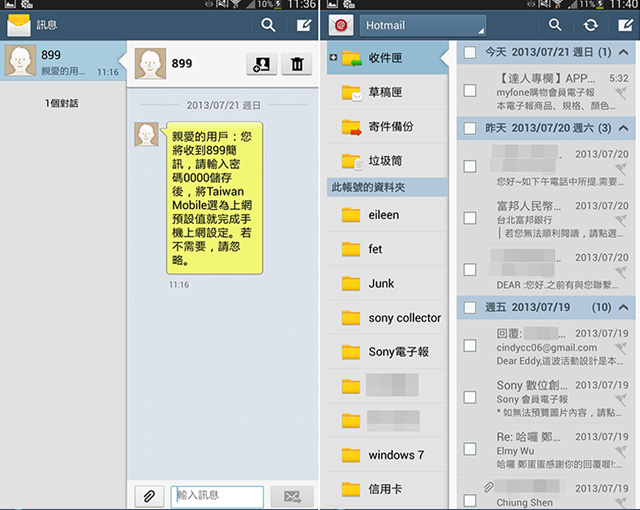Expand the 收件匣 inbox folder tree
640x510 pixels.
click(x=333, y=58)
